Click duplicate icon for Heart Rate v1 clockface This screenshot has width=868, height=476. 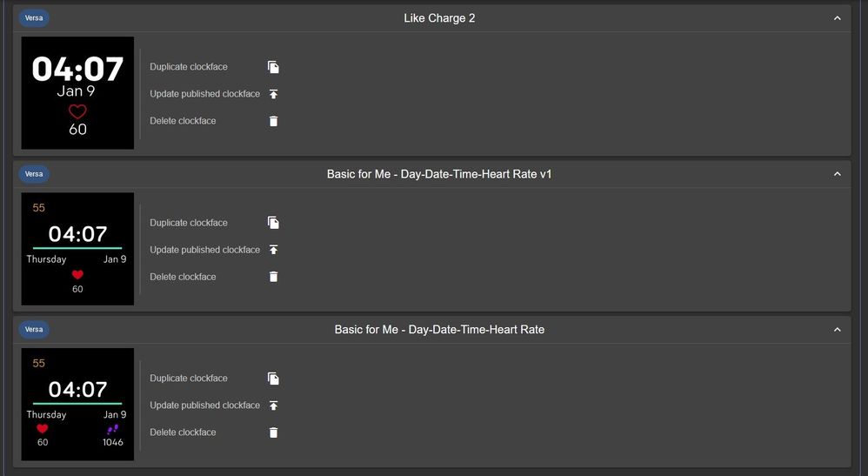(x=273, y=223)
